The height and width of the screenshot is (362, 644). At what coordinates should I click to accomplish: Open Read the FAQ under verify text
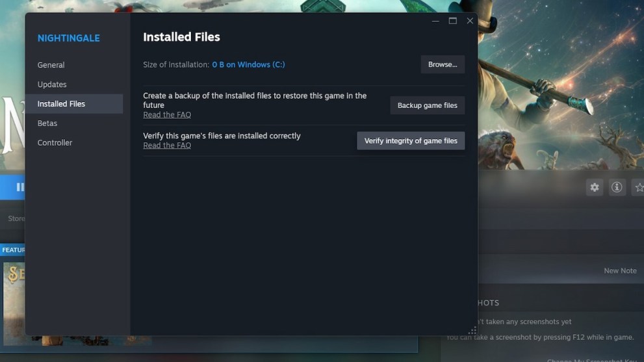167,146
